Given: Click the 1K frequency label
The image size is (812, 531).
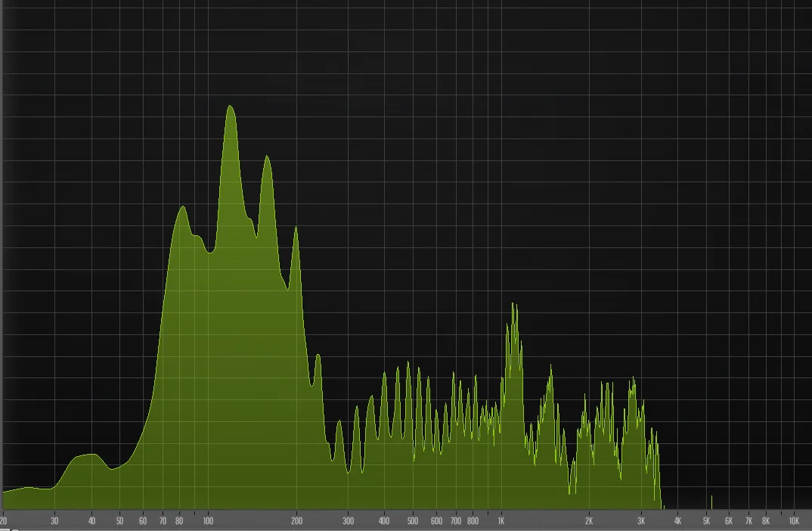Looking at the screenshot, I should (501, 521).
